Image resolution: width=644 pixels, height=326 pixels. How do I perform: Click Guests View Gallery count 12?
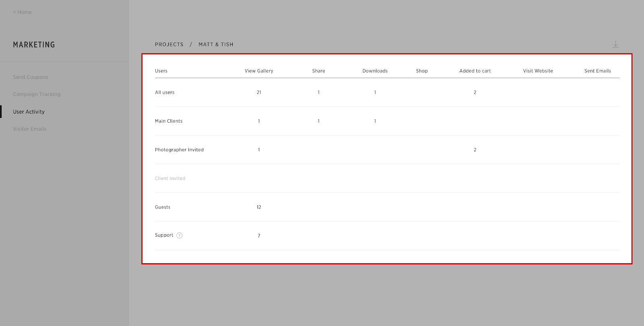(259, 207)
